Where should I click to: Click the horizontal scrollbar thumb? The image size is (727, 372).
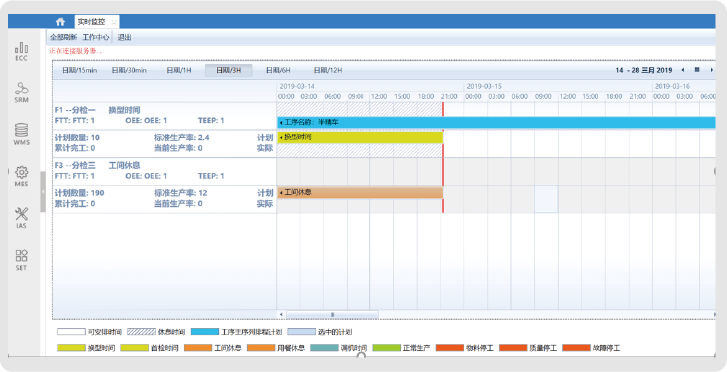(332, 314)
